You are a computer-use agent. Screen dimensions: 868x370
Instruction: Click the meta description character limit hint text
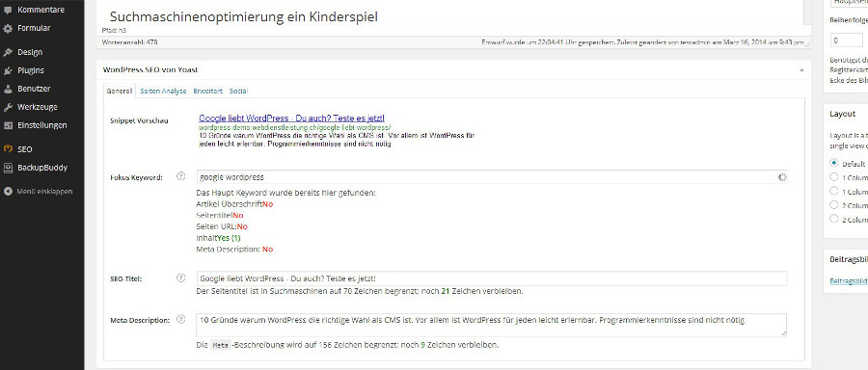pos(347,345)
